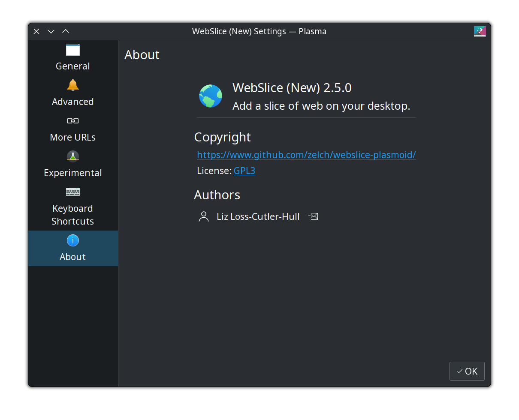Open the GPL3 license link

point(244,171)
